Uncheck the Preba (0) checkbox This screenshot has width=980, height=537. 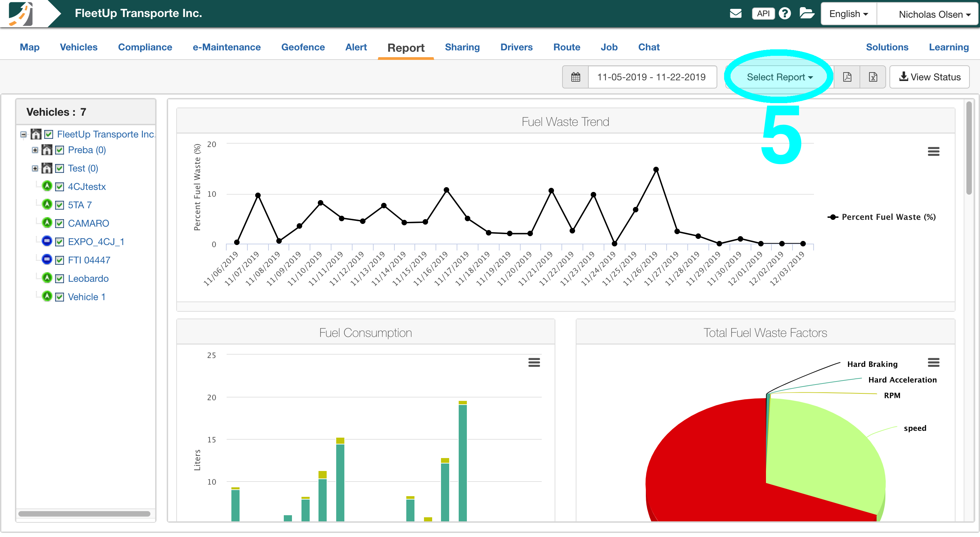(59, 150)
